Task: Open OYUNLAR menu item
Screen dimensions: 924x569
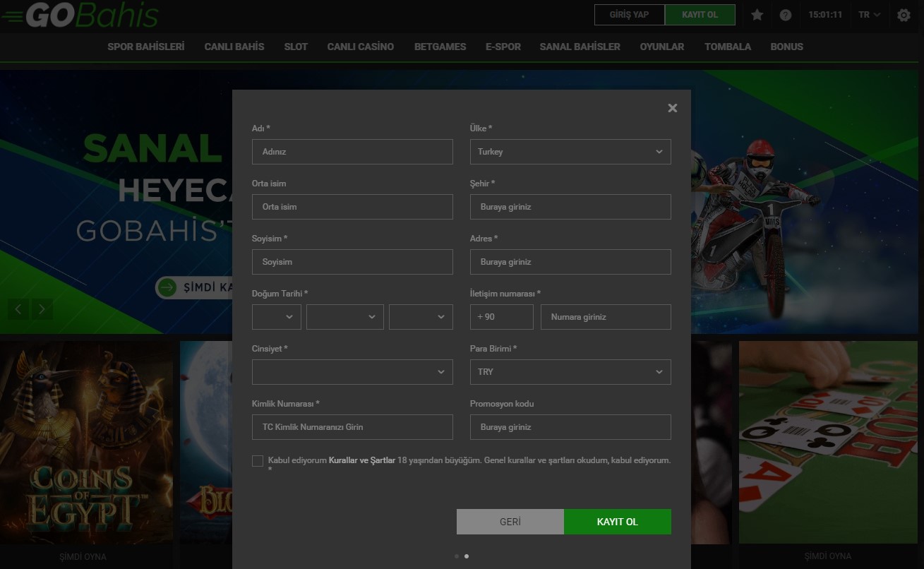Action: (x=662, y=47)
